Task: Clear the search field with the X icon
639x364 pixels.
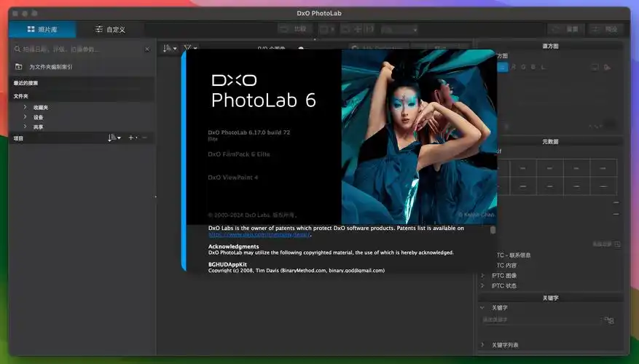Action: pos(147,49)
